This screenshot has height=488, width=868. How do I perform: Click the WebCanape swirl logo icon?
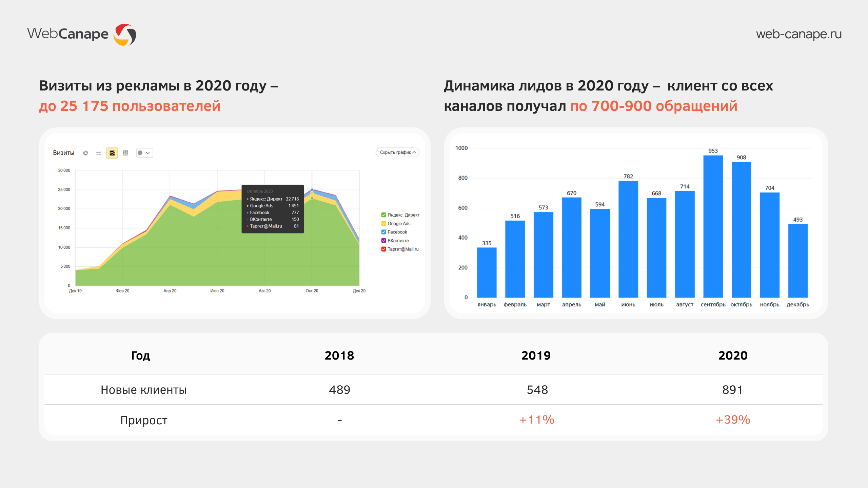(125, 34)
